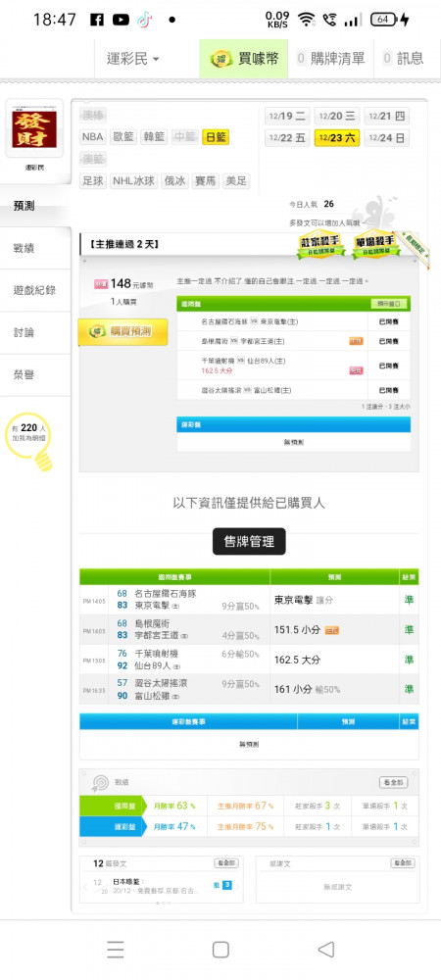Select the 俄冰 sport filter
441x980 pixels.
(174, 181)
